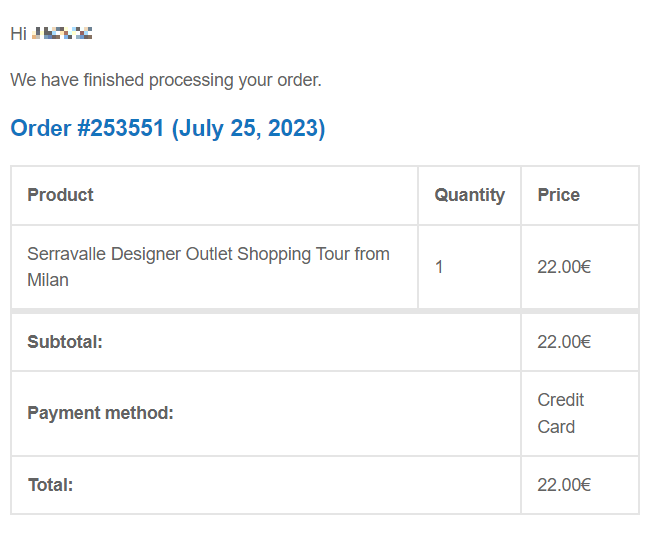Click the July 25, 2023 date in heading

pos(248,128)
